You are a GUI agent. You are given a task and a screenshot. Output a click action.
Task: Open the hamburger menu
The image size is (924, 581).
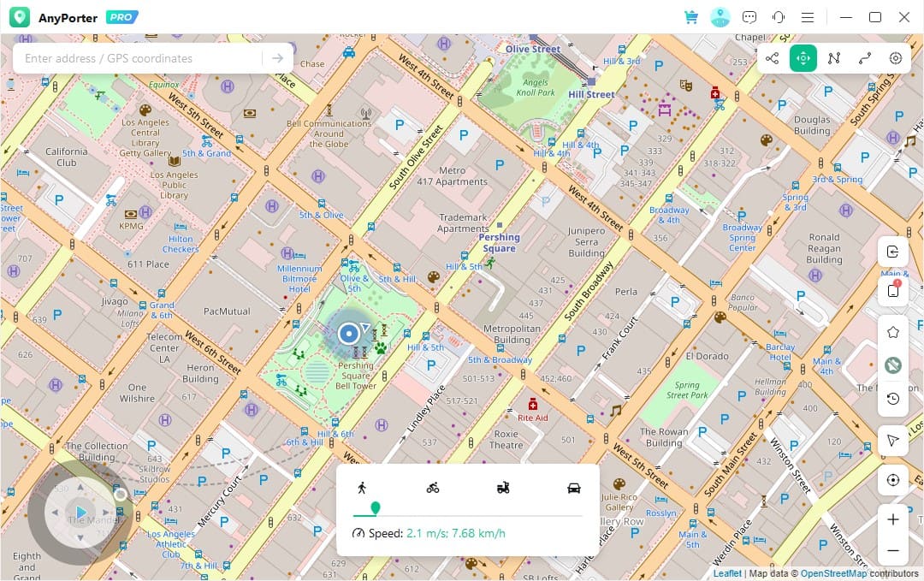808,17
